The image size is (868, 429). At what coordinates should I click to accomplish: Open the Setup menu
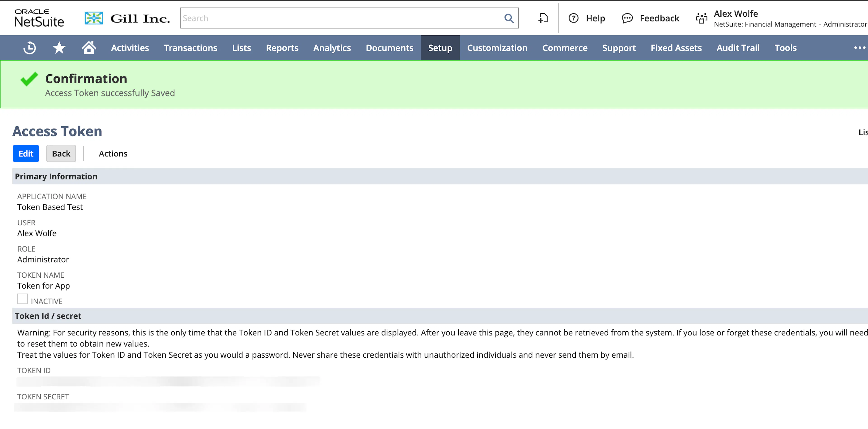pos(440,48)
